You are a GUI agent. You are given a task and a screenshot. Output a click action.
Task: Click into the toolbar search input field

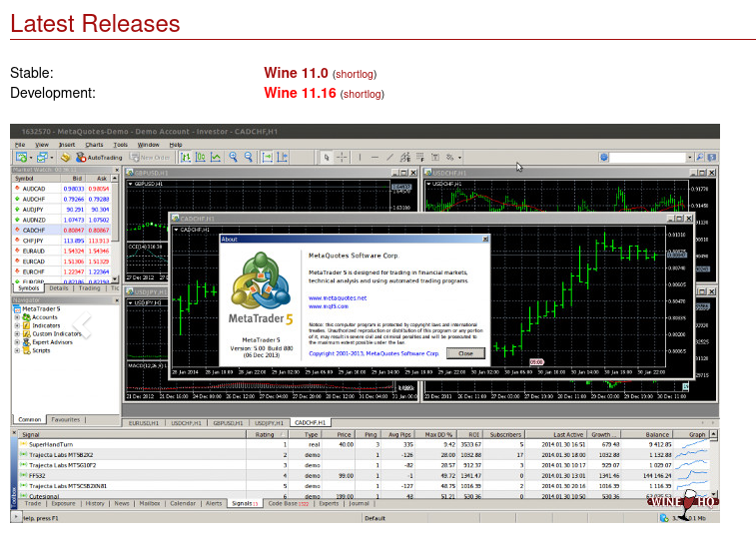pos(648,157)
